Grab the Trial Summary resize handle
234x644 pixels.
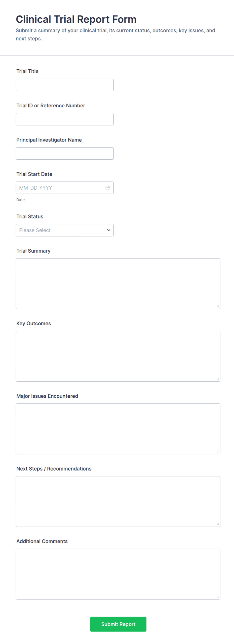tap(218, 306)
